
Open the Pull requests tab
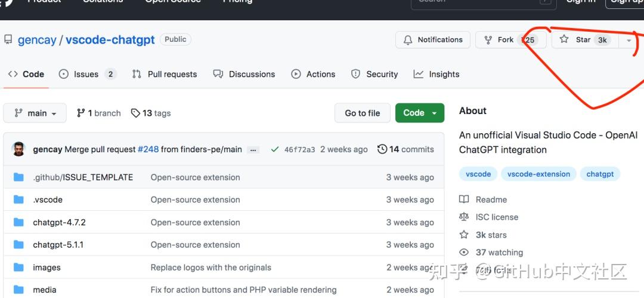[x=165, y=74]
